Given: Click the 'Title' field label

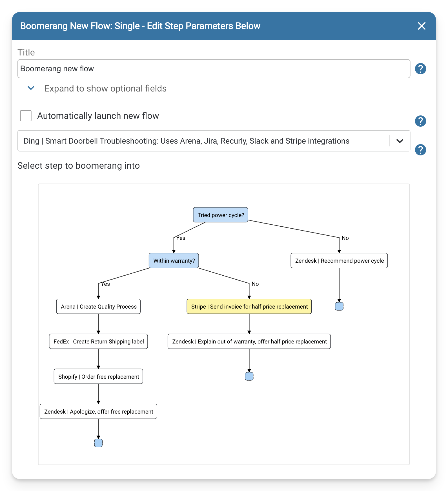Looking at the screenshot, I should point(26,52).
